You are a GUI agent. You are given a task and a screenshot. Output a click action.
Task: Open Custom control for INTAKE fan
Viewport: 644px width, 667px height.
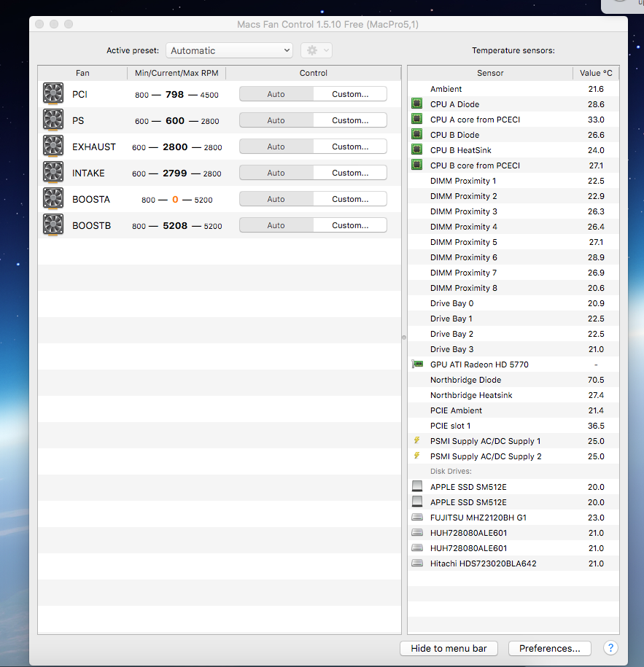(x=350, y=173)
